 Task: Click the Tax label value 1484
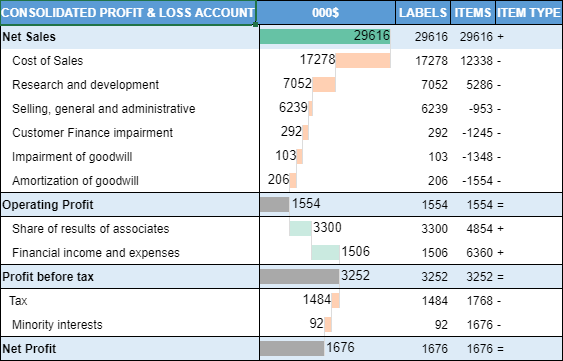pos(434,301)
